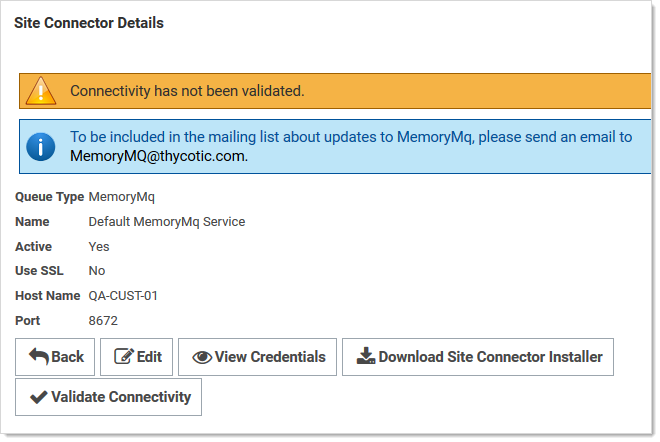Select the port value 8672

pos(105,321)
